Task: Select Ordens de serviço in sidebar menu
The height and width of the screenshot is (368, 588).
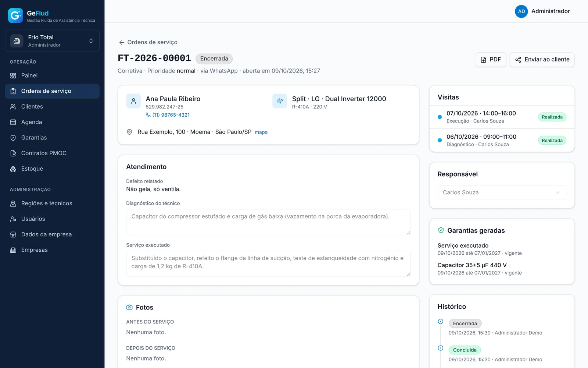Action: [52, 91]
